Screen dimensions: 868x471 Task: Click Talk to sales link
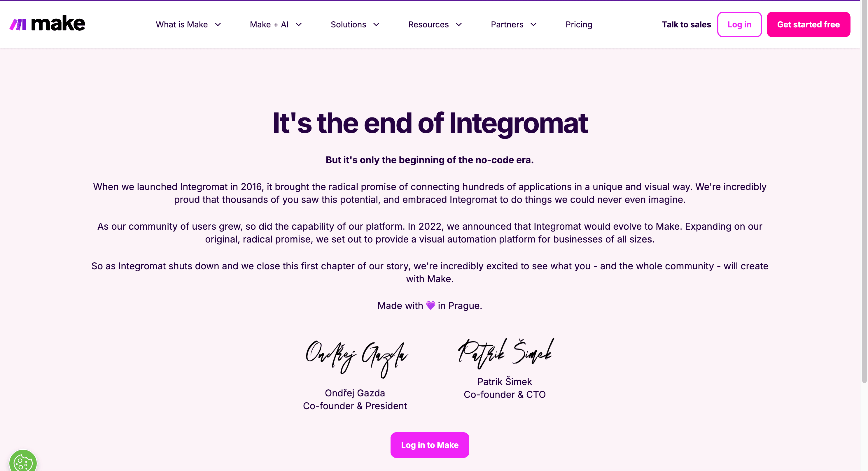pyautogui.click(x=686, y=24)
